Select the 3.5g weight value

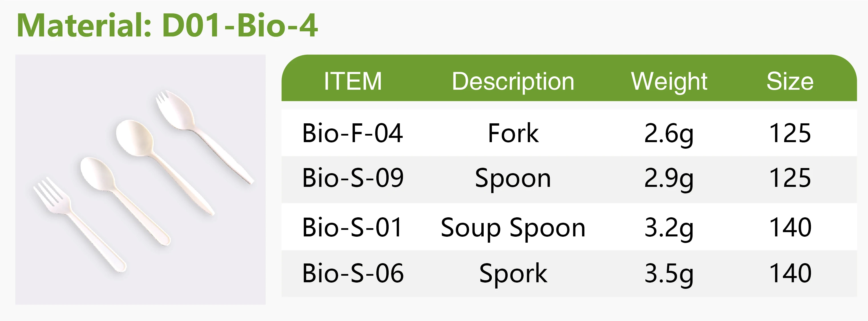669,273
